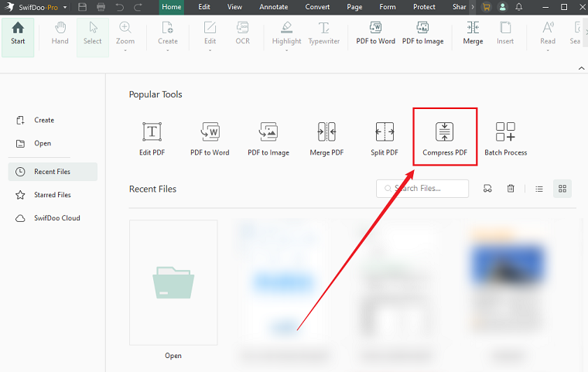Click the print icon in title bar
588x372 pixels.
(x=101, y=7)
